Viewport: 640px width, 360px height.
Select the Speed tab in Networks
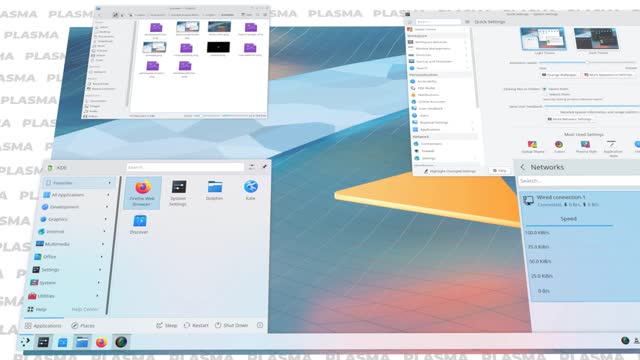(x=569, y=219)
